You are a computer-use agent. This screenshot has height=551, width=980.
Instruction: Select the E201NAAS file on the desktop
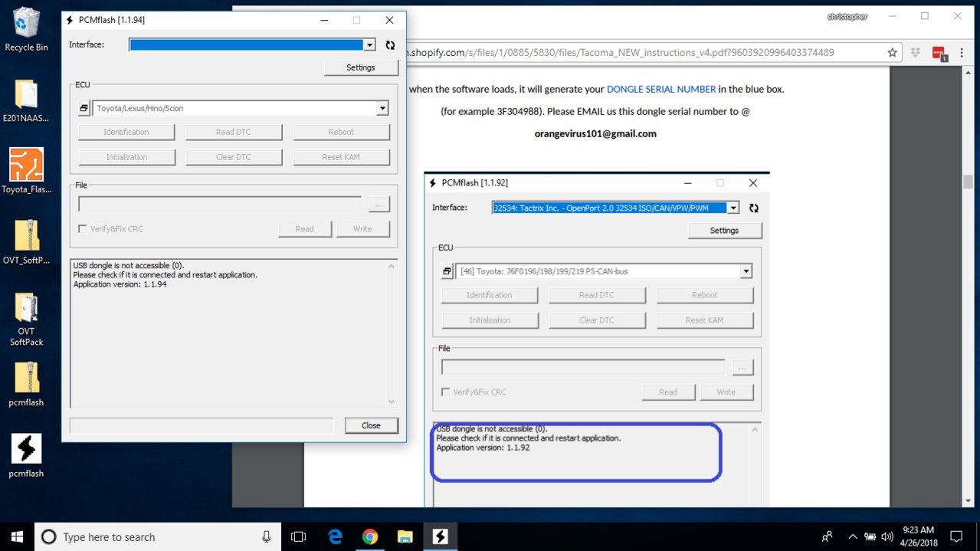(26, 101)
